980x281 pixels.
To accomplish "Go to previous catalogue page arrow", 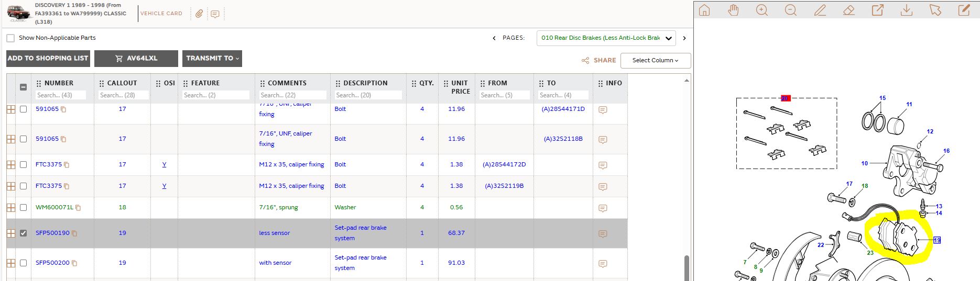I will pos(494,38).
